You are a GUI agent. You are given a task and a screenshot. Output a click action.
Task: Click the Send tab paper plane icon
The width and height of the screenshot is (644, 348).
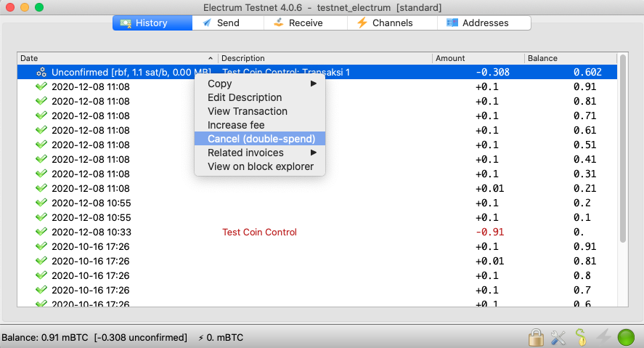click(207, 23)
